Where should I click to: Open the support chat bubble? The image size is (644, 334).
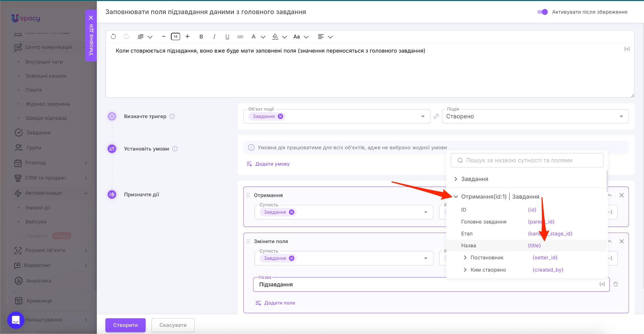tap(16, 320)
